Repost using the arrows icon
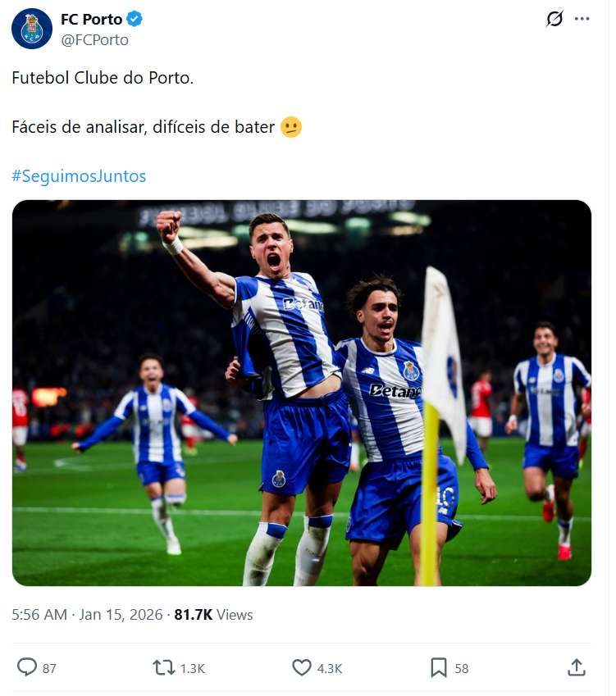This screenshot has width=616, height=696. click(165, 667)
